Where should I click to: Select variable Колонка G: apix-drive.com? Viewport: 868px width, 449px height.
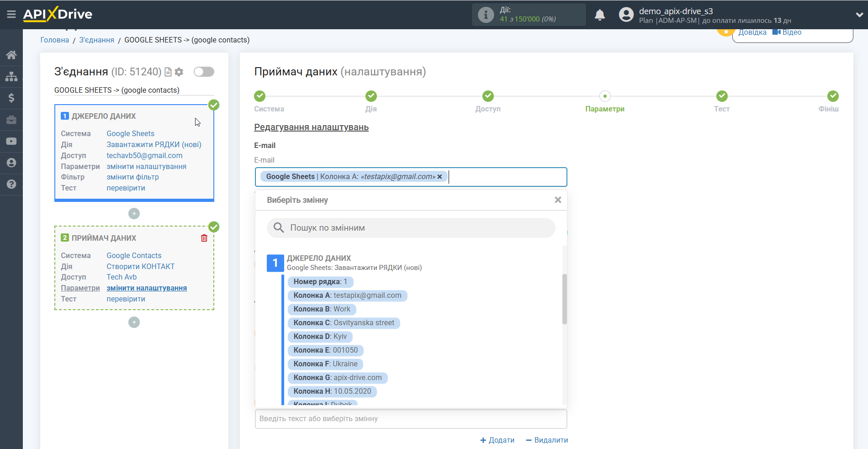coord(338,378)
